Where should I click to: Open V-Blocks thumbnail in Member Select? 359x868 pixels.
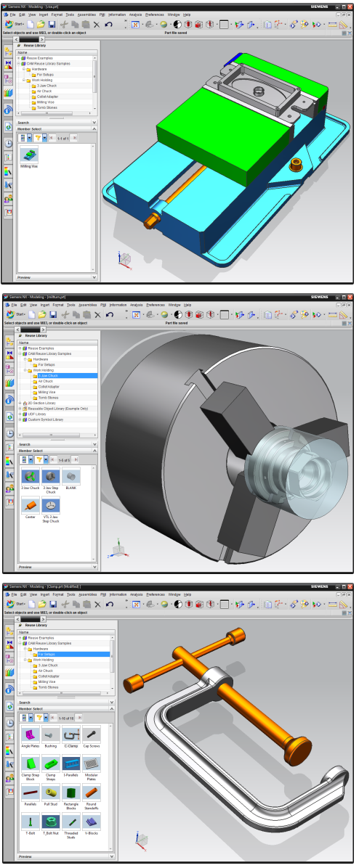[92, 822]
